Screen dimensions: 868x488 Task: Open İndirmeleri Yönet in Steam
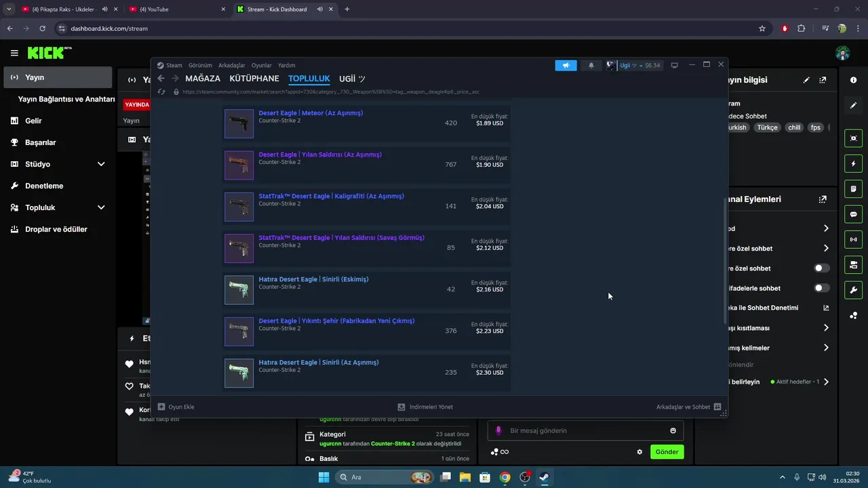[x=425, y=407]
